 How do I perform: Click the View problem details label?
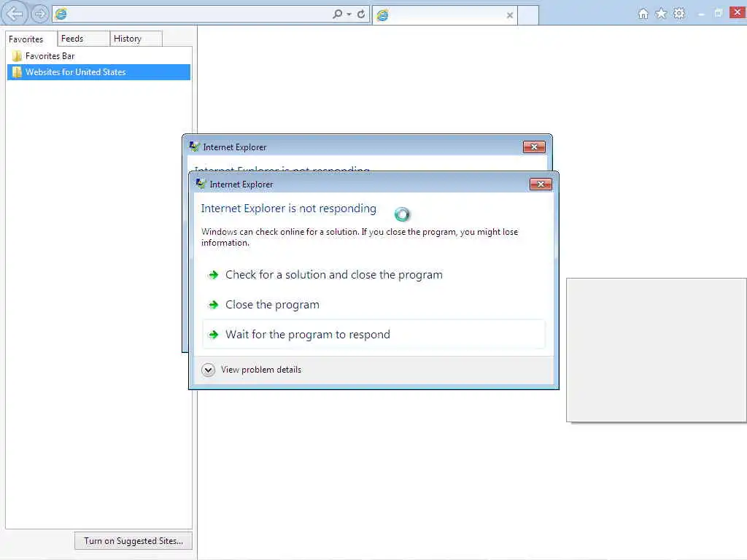[x=261, y=370]
